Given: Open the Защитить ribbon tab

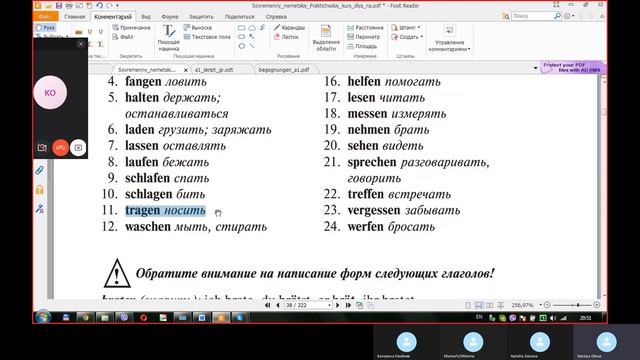Looking at the screenshot, I should (x=201, y=17).
